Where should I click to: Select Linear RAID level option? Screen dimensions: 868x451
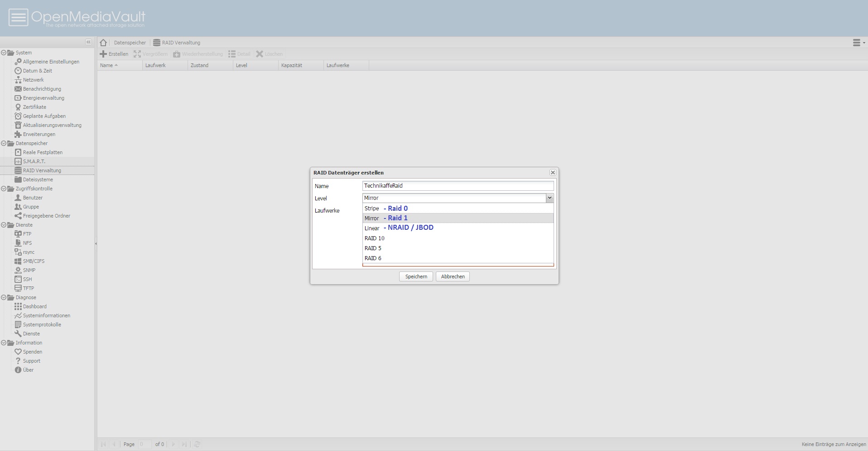(x=458, y=228)
